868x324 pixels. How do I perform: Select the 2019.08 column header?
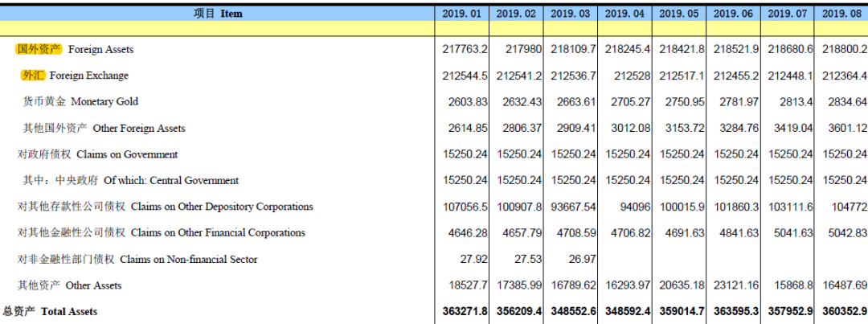841,14
